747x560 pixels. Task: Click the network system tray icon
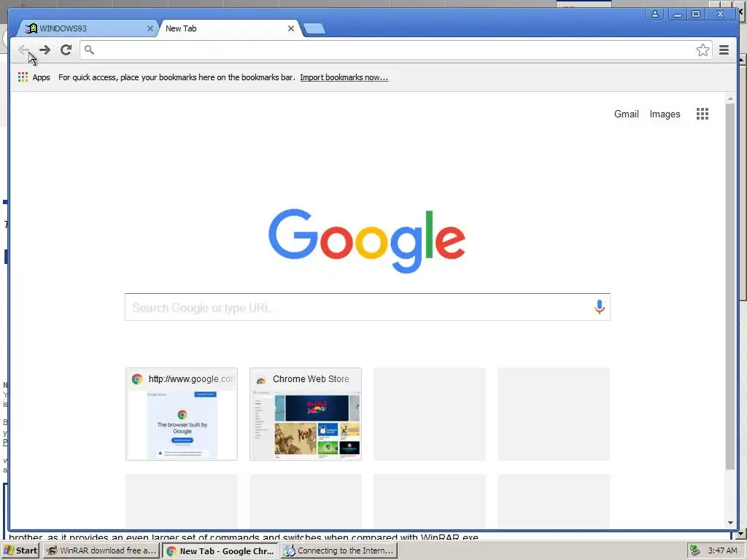695,551
